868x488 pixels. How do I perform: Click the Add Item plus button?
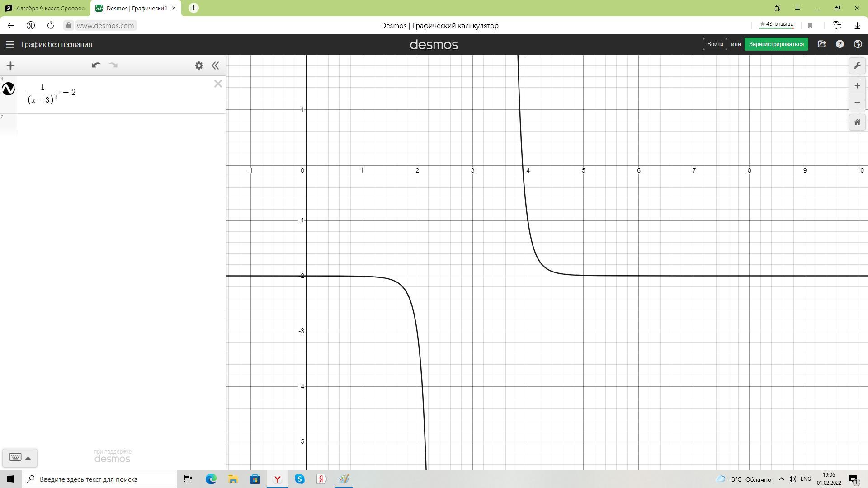coord(10,66)
